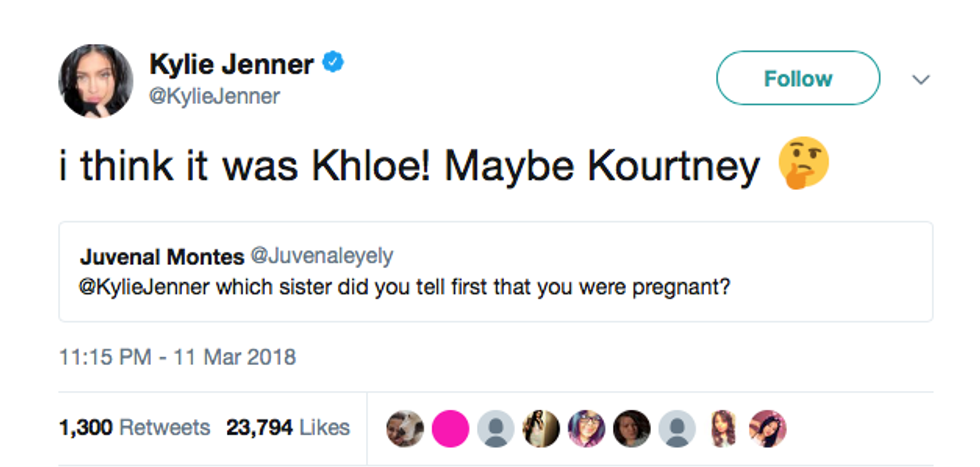Open the first liker avatar with the dog

coord(405,429)
